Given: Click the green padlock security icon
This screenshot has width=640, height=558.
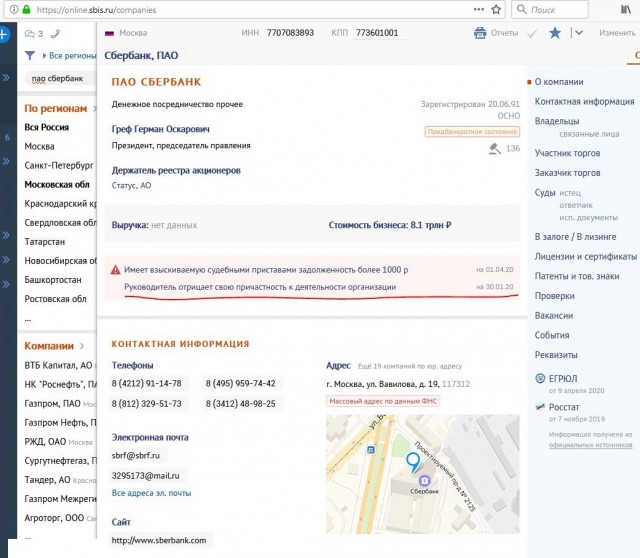Looking at the screenshot, I should tap(26, 9).
